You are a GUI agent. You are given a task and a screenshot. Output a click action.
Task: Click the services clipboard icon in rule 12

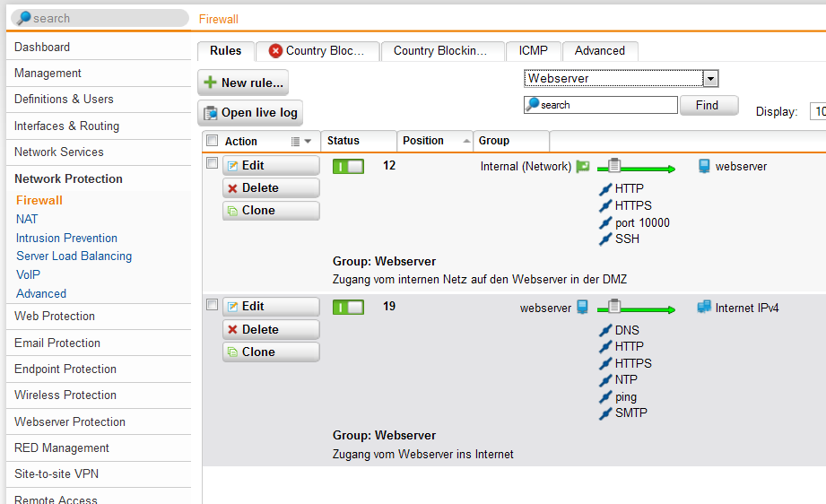pyautogui.click(x=614, y=165)
